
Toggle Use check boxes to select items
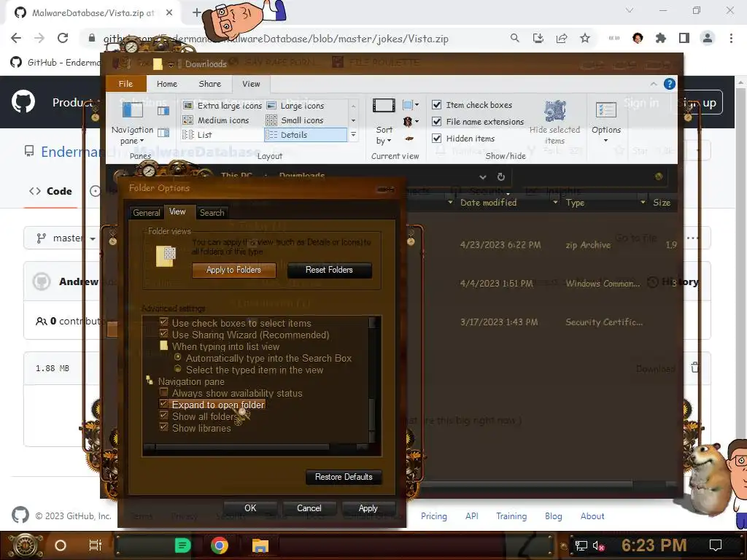pos(163,322)
